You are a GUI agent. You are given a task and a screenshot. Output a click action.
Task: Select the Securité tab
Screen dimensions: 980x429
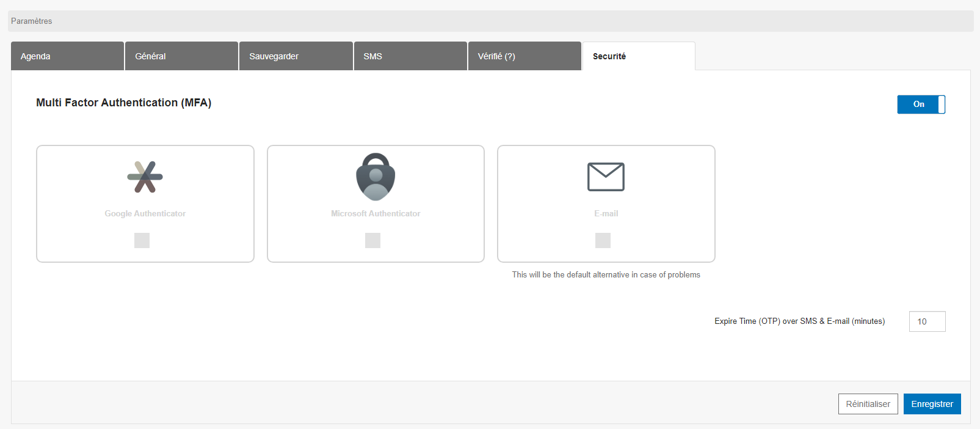pos(638,56)
